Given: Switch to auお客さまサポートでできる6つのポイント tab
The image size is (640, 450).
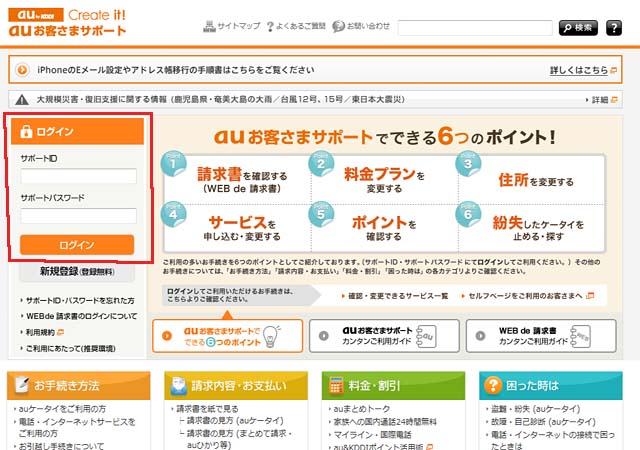Looking at the screenshot, I should click(x=227, y=336).
